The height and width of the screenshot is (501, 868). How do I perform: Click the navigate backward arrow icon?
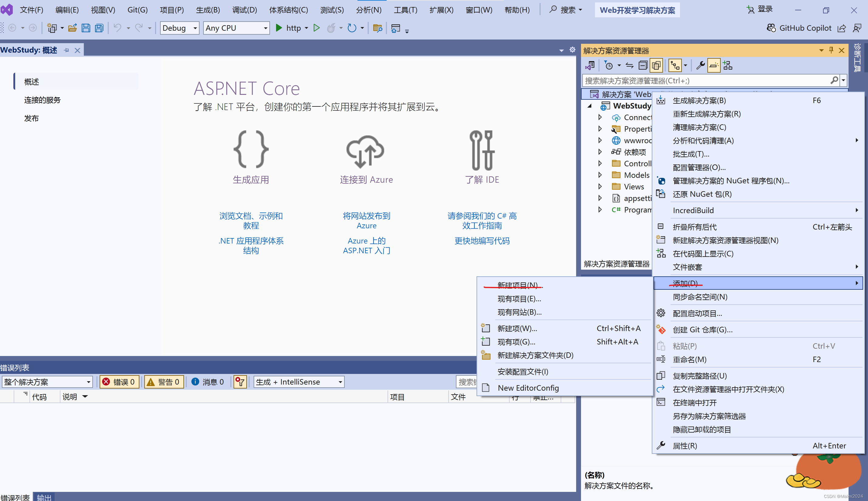pos(12,28)
